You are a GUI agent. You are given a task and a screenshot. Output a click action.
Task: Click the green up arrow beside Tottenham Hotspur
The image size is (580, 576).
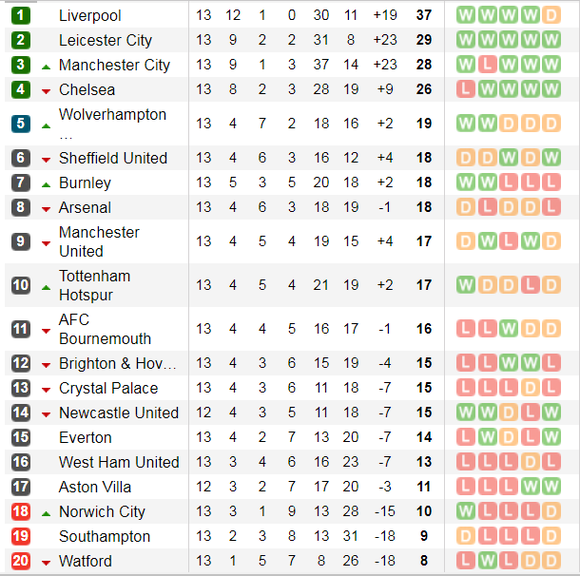(46, 287)
